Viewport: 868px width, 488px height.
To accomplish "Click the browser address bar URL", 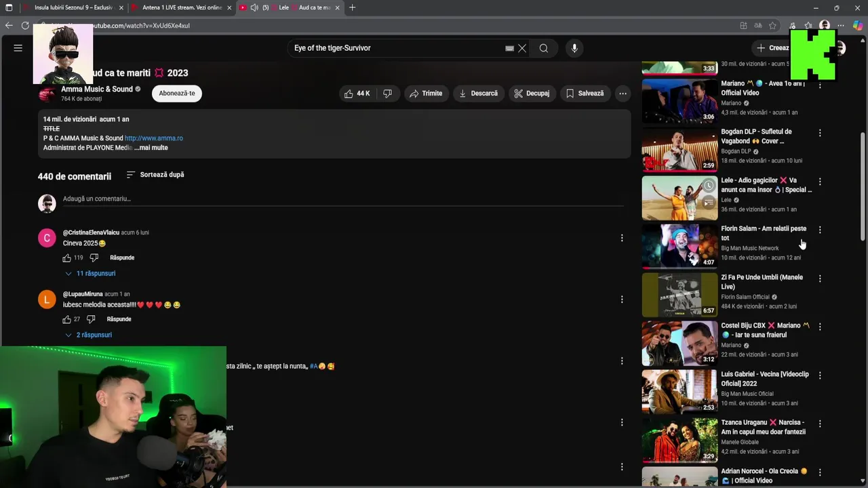I will 141,26.
